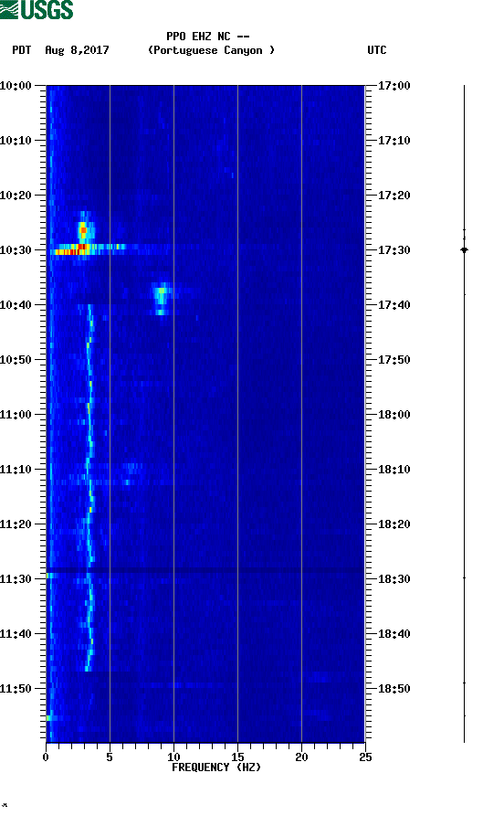Click the 10:50 PDT time label

click(x=16, y=360)
